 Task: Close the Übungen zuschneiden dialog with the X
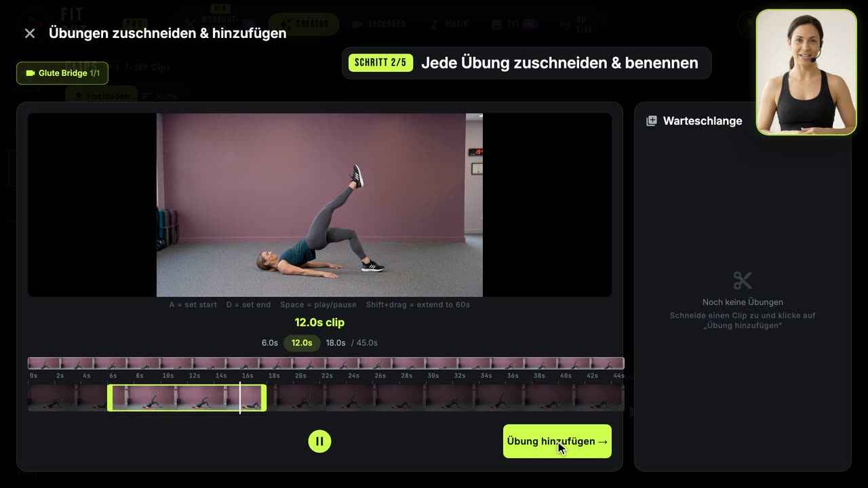[x=30, y=33]
